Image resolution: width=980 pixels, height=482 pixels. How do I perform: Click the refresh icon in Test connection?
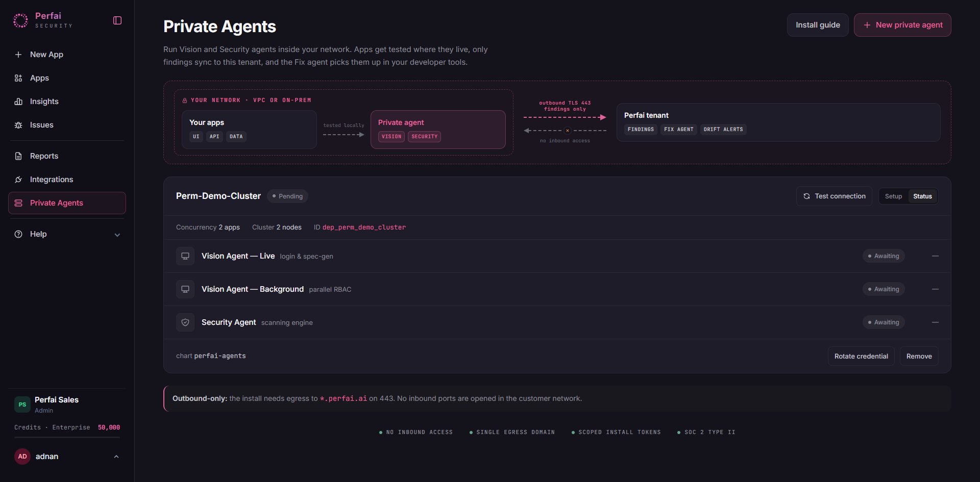[x=806, y=196]
